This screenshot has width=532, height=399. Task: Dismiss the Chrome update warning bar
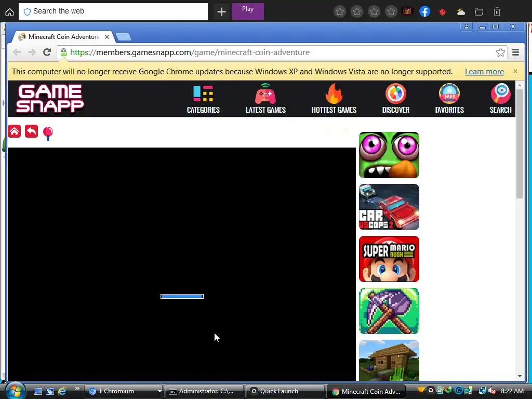pyautogui.click(x=515, y=71)
